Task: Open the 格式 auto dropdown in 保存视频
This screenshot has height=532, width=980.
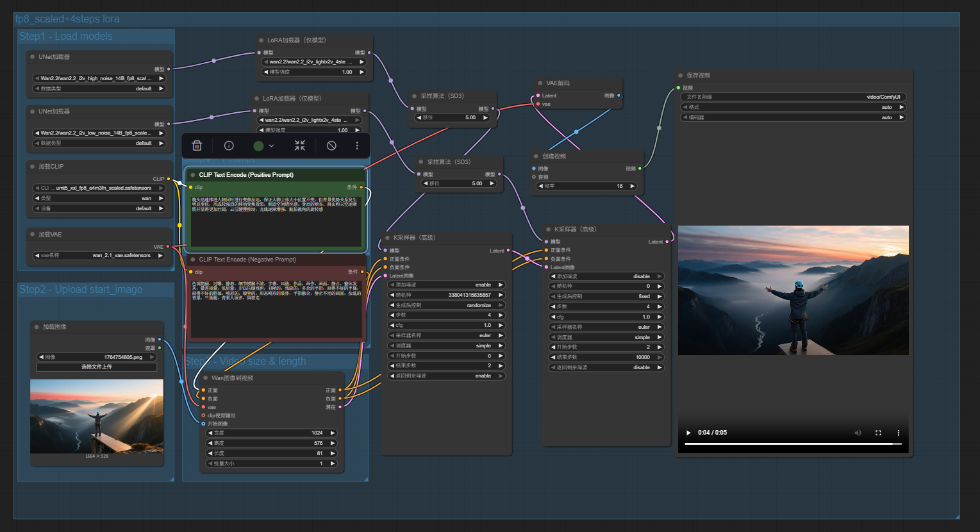Action: tap(793, 108)
